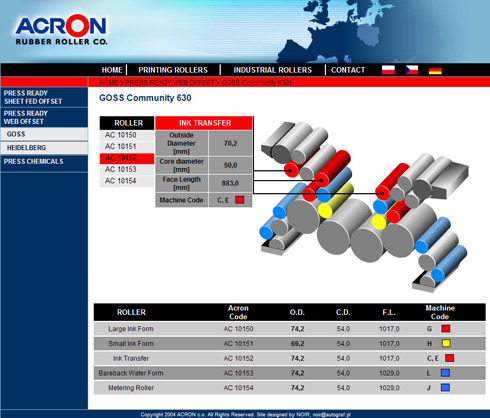Click the noir@autograf.pl email in footer
This screenshot has width=490, height=418.
pos(332,415)
